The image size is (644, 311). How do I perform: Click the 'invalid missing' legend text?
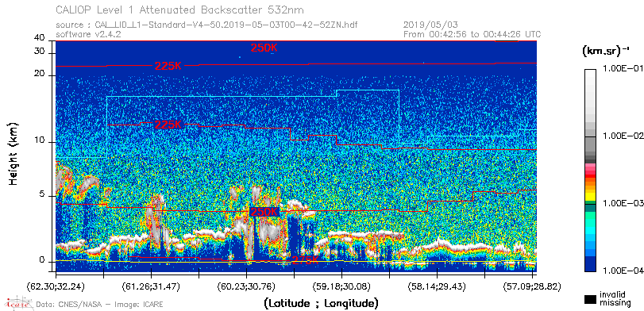(615, 299)
